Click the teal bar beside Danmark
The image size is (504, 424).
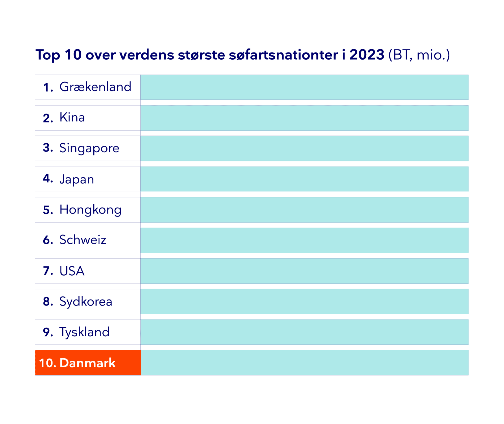pyautogui.click(x=304, y=363)
